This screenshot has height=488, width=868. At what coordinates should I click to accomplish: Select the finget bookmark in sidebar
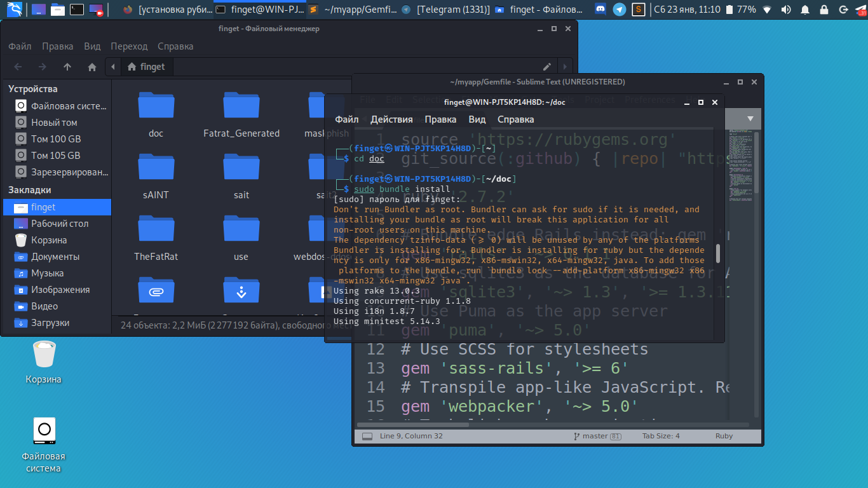tap(56, 207)
